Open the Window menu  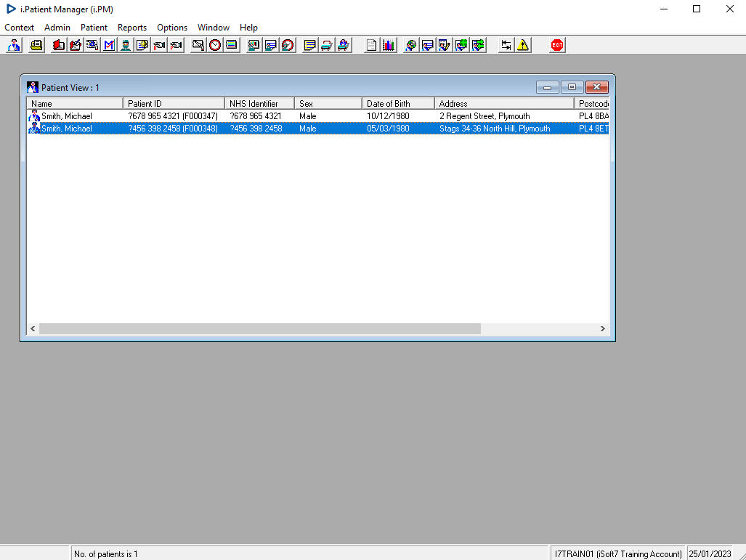pos(214,28)
